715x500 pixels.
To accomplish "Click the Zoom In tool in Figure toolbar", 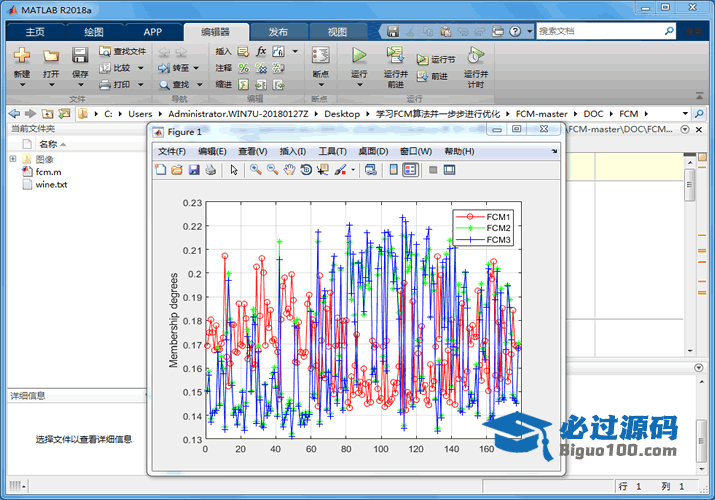I will pos(256,170).
